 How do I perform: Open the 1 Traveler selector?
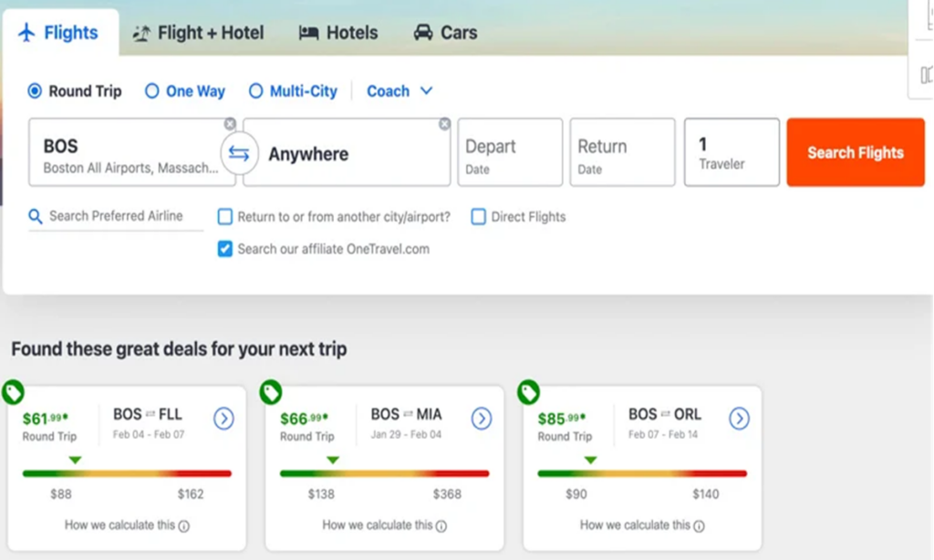point(732,152)
